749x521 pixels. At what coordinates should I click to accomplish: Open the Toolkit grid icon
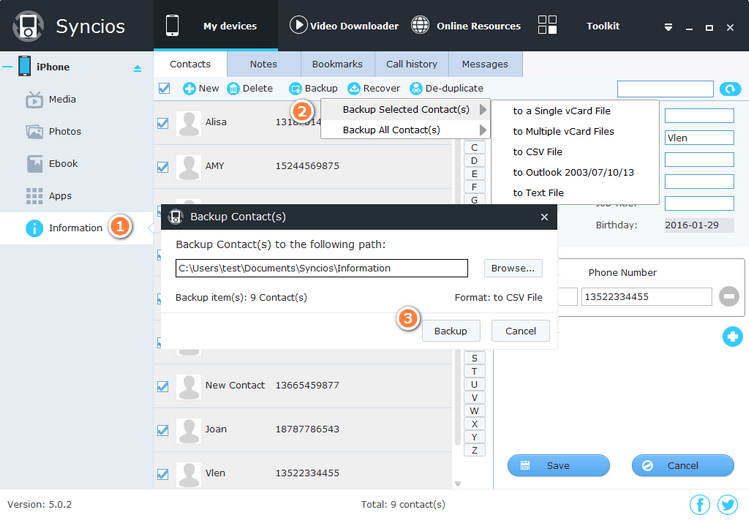click(x=547, y=25)
